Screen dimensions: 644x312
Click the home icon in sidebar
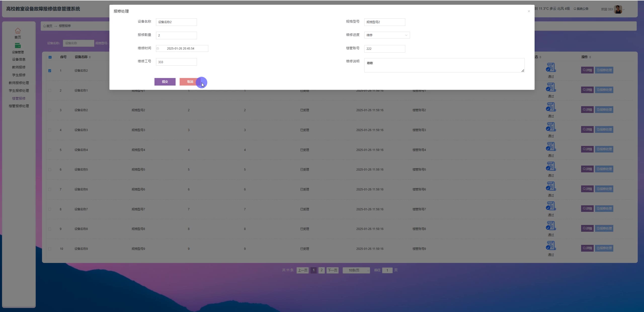tap(18, 31)
